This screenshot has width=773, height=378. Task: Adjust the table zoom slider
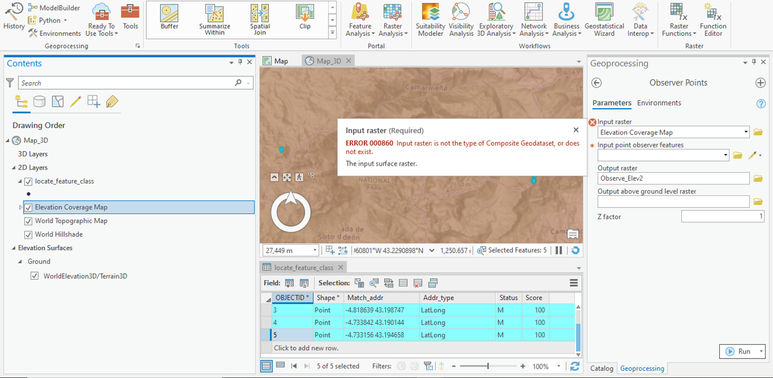click(x=488, y=366)
